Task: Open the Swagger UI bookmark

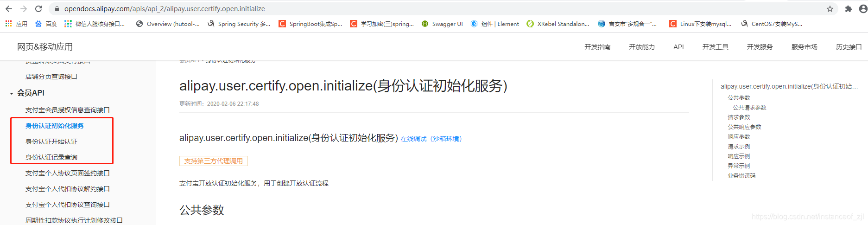Action: (x=442, y=24)
